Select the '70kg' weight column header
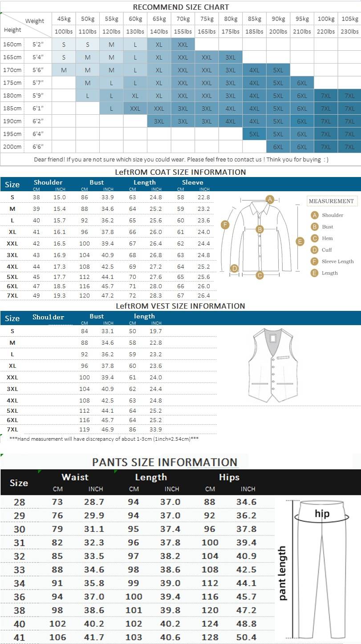 183,19
